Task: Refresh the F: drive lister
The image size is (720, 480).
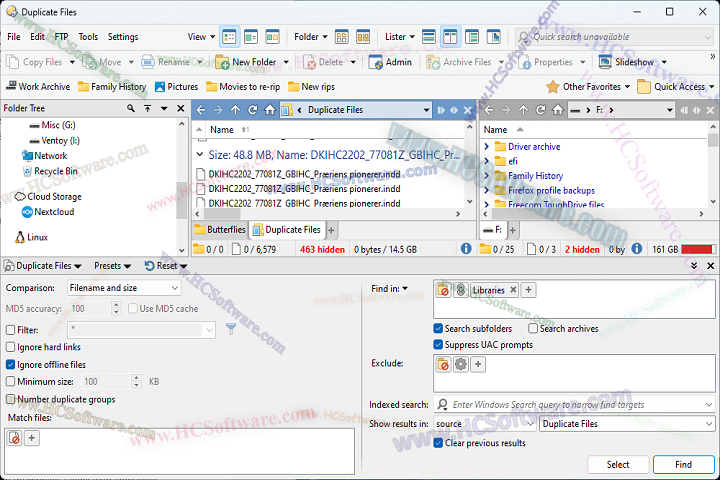Action: coord(540,110)
